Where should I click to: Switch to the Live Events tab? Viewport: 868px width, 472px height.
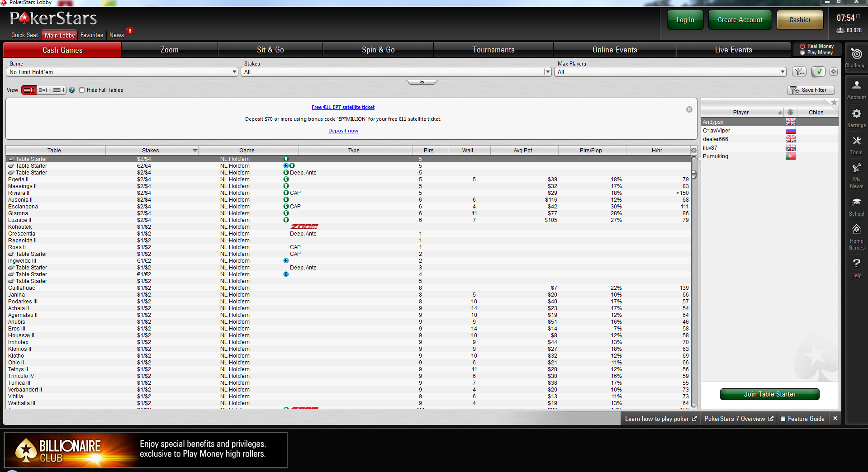tap(734, 50)
